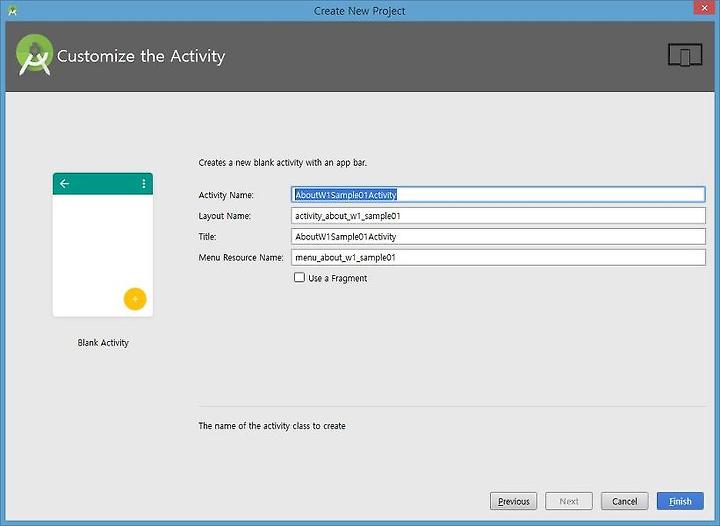Image resolution: width=720 pixels, height=526 pixels.
Task: Click the Blank Activity preview thumbnail
Action: (103, 245)
